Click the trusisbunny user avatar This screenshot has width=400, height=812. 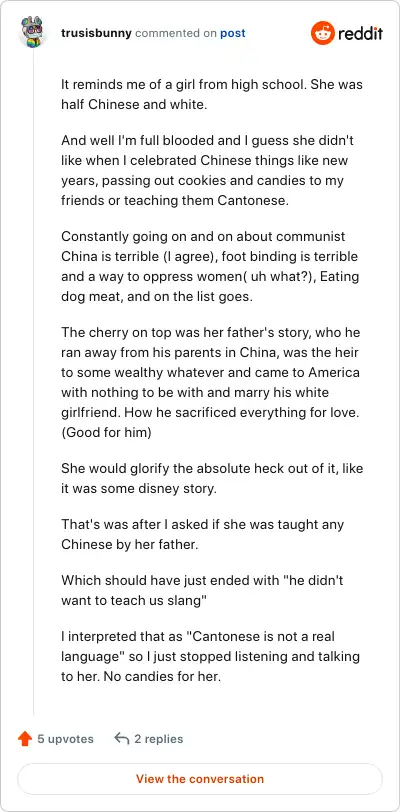33,33
